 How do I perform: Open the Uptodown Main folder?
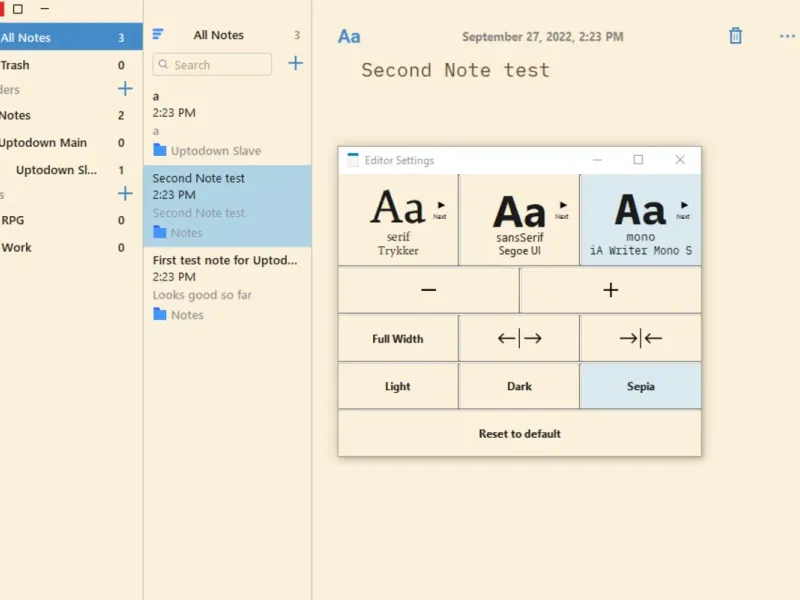(71, 142)
